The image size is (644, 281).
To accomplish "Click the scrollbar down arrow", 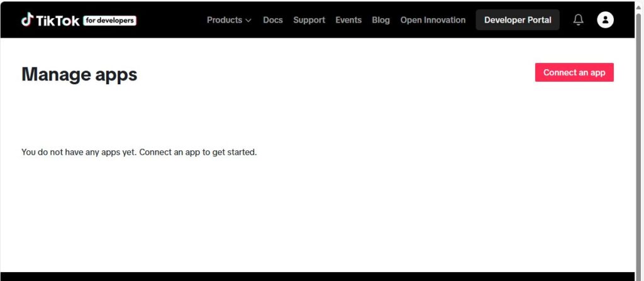I will coord(639,275).
